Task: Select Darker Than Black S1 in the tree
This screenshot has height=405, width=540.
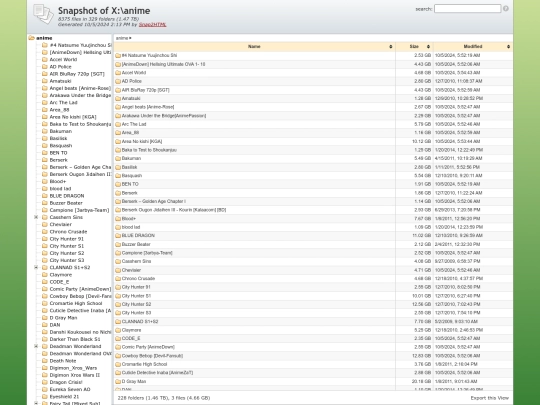Action: click(75, 339)
